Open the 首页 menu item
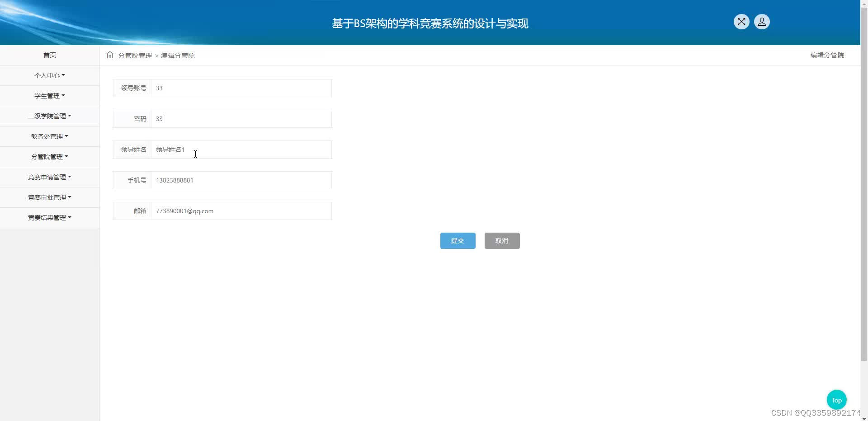The image size is (868, 421). tap(50, 55)
